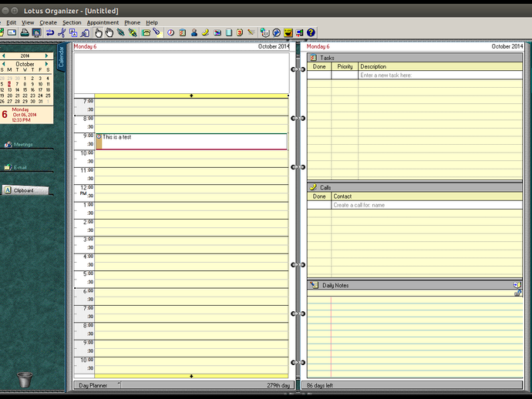The width and height of the screenshot is (532, 399).
Task: Select October 31 in mini calendar
Action: (40, 102)
